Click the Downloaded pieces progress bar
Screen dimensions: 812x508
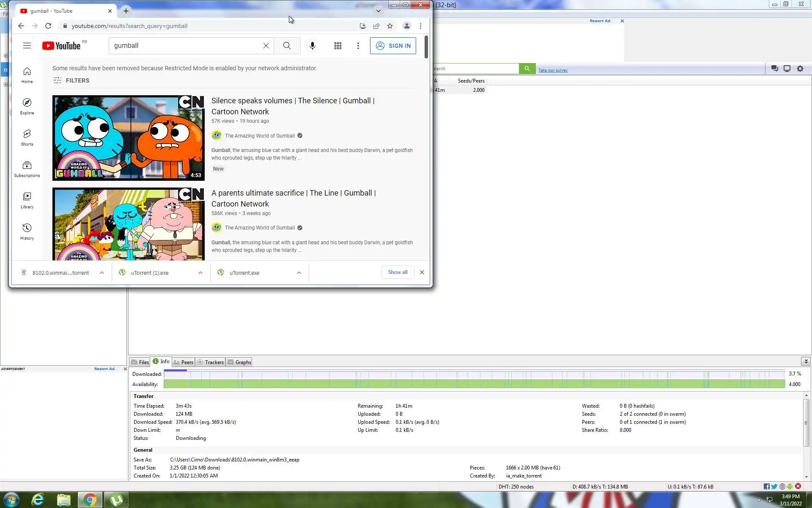pyautogui.click(x=474, y=374)
